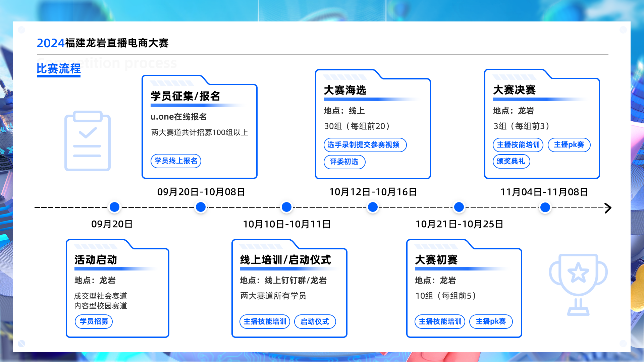Click the 学员招募 pill button
Screen dimensions: 644x362
[94, 321]
